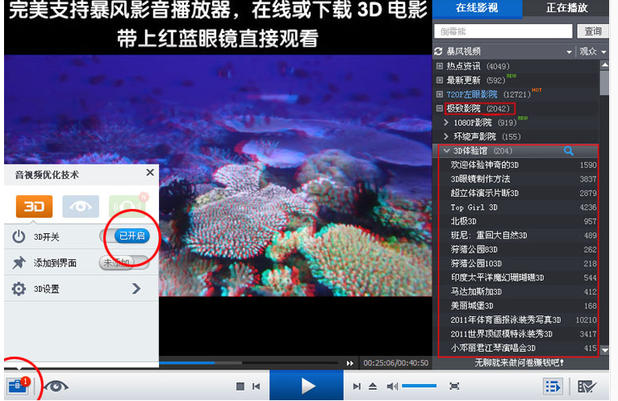The width and height of the screenshot is (618, 401).
Task: Open the 观众 dropdown
Action: point(592,51)
